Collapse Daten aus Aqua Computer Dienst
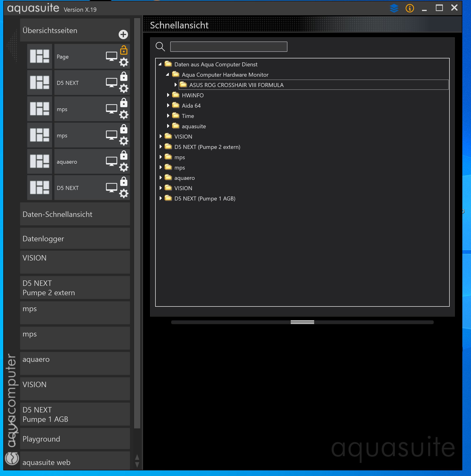471x476 pixels. 160,64
